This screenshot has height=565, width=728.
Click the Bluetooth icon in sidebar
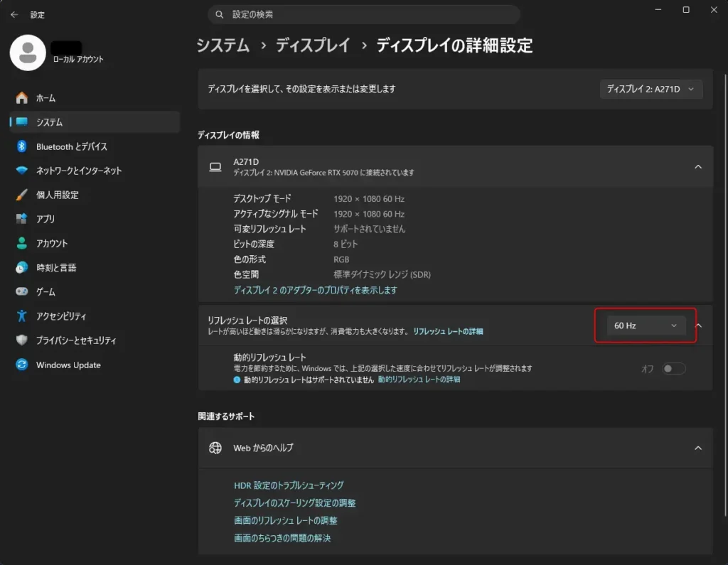point(21,146)
